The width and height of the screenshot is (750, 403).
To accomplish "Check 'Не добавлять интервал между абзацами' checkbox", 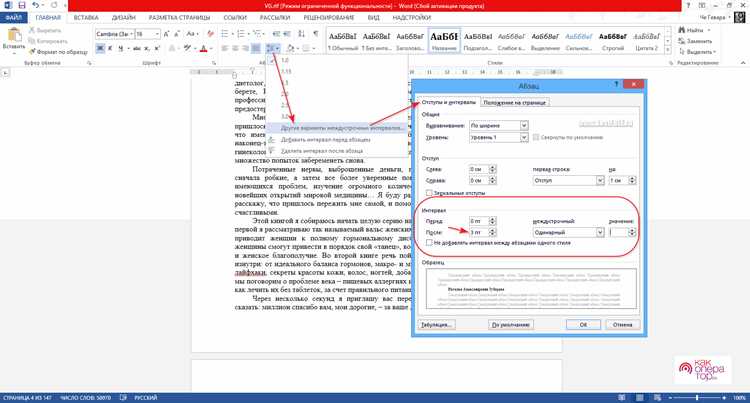I will click(429, 243).
